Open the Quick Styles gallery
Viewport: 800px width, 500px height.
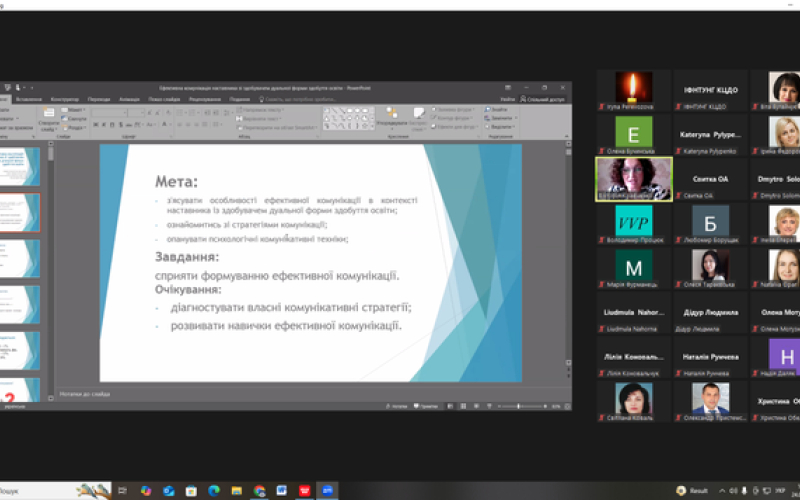click(x=418, y=118)
